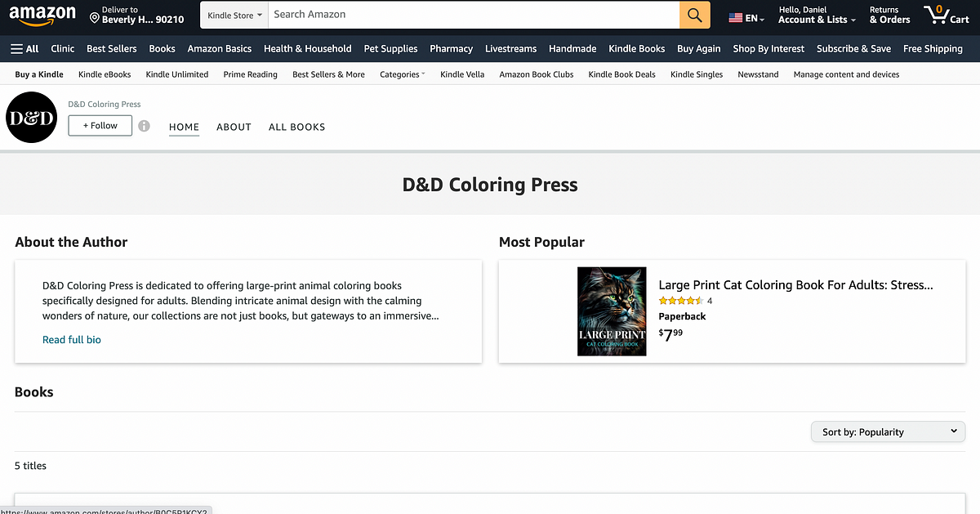
Task: Click the $7.99 price text
Action: click(670, 334)
